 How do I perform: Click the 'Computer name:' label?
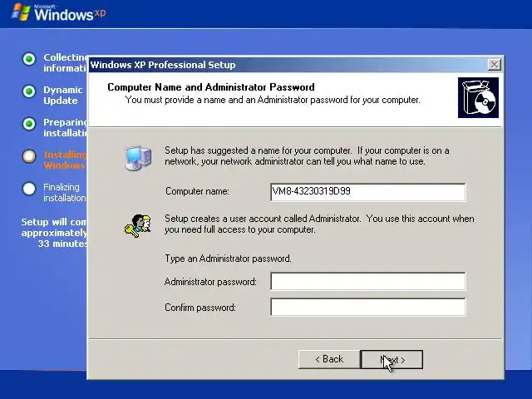(x=197, y=191)
